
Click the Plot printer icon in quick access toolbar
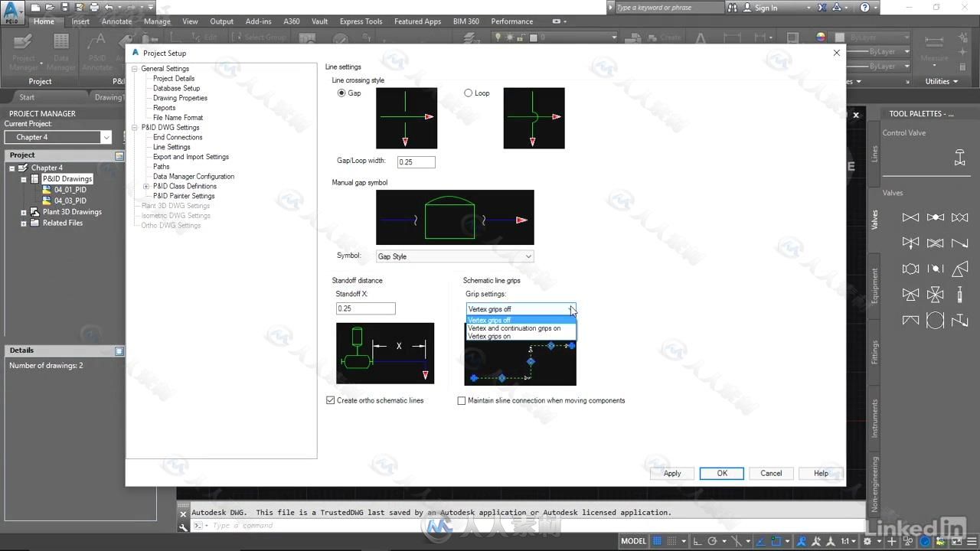click(94, 7)
